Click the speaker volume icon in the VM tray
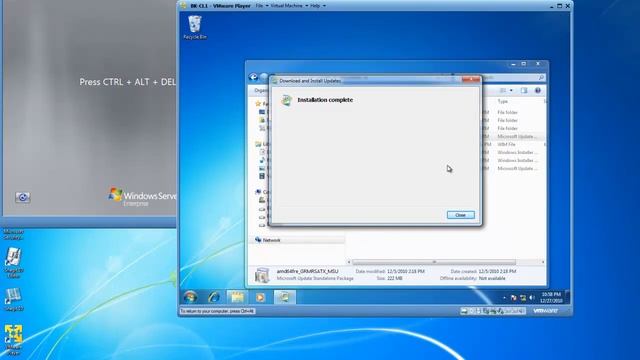The width and height of the screenshot is (640, 360). (x=532, y=298)
